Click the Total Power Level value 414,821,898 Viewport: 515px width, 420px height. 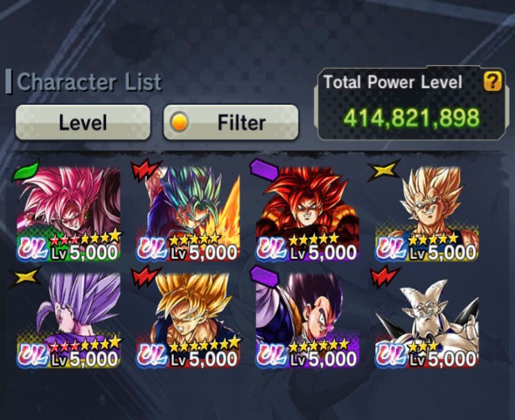[411, 118]
